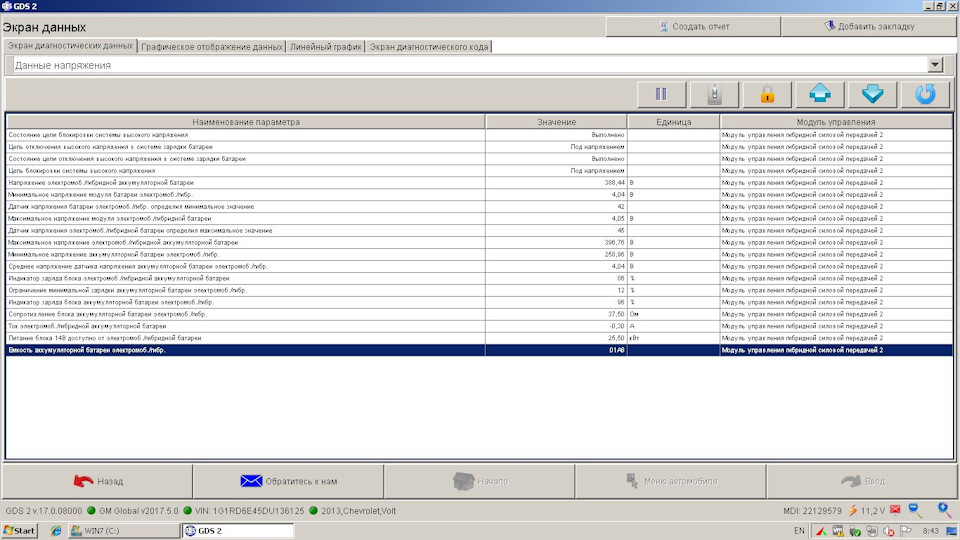Image resolution: width=960 pixels, height=540 pixels.
Task: Select the 258,96 minimum voltage value
Action: [614, 254]
